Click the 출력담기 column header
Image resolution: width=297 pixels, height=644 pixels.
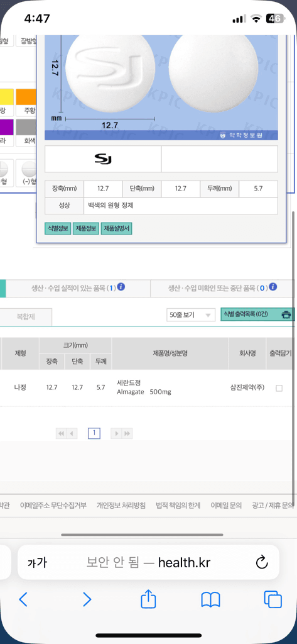click(281, 353)
